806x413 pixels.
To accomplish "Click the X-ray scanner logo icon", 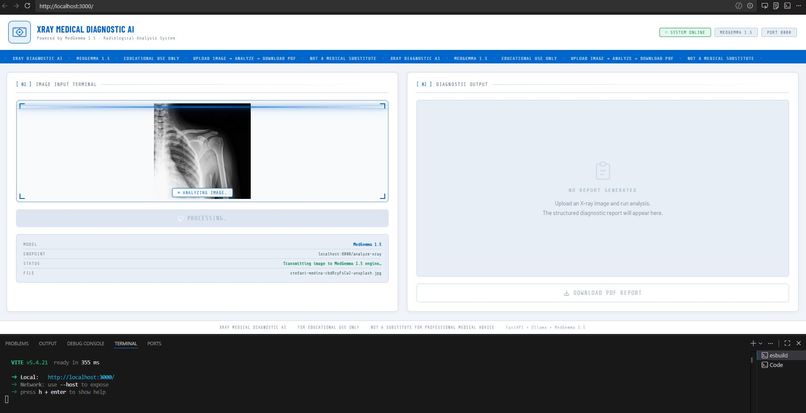I will point(20,32).
